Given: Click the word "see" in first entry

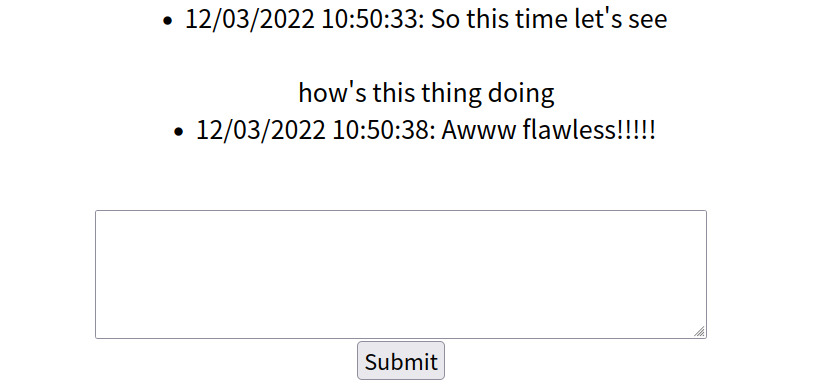Looking at the screenshot, I should point(648,21).
